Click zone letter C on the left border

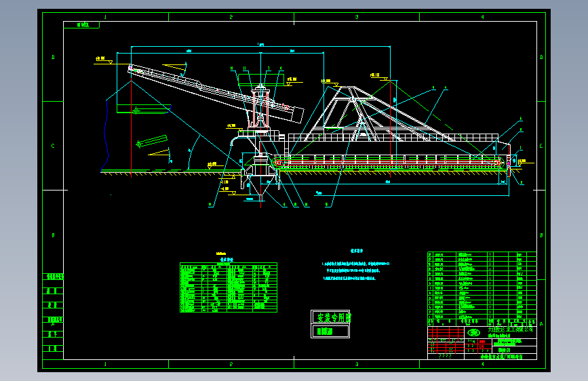click(x=53, y=146)
